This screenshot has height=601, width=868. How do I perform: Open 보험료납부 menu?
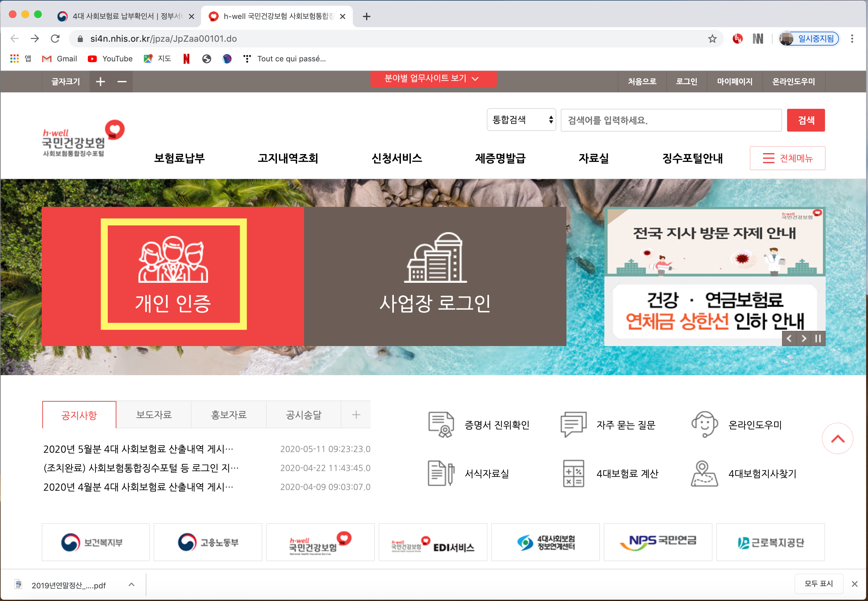pos(179,158)
